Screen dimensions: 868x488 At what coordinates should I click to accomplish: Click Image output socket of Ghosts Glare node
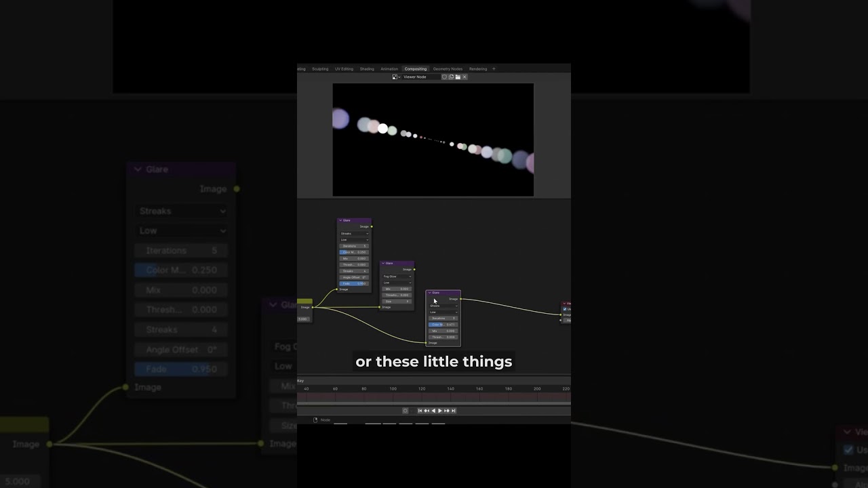tap(460, 299)
